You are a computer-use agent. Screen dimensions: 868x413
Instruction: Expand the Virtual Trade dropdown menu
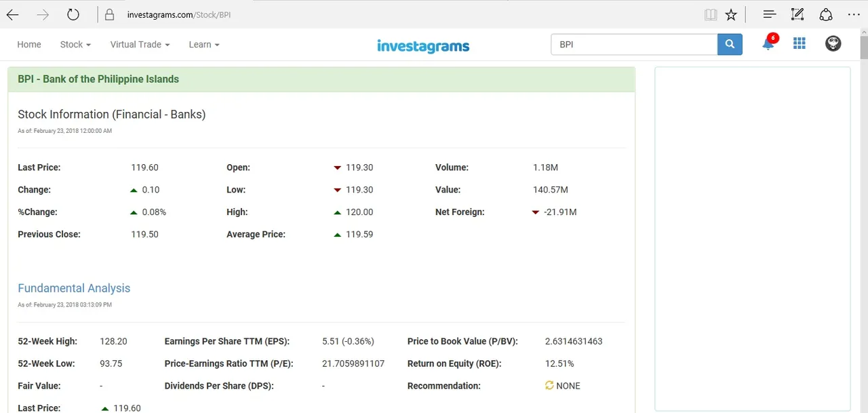tap(140, 44)
